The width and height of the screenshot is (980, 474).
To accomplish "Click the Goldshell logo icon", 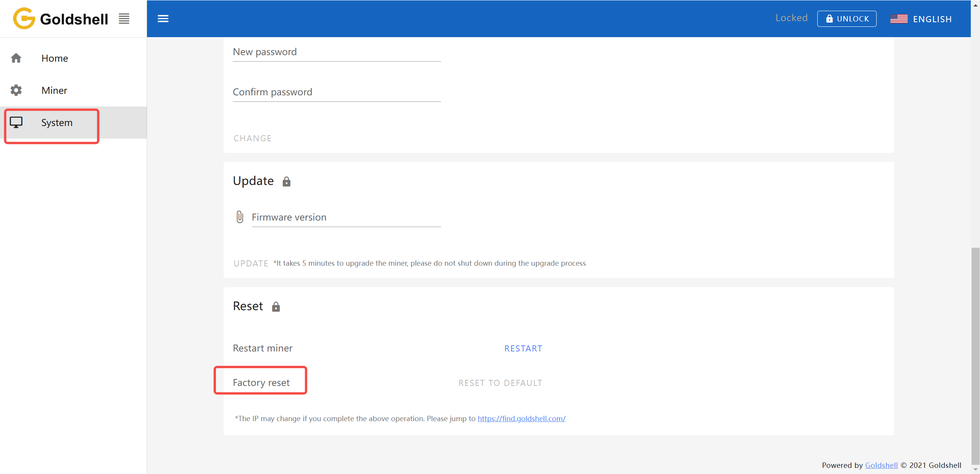I will tap(24, 18).
